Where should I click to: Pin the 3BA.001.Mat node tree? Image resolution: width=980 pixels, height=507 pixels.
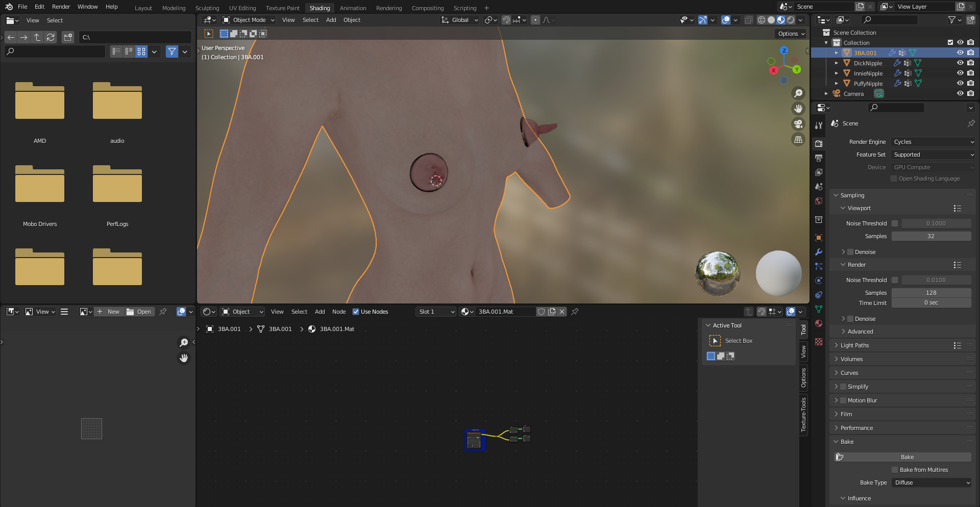click(575, 312)
